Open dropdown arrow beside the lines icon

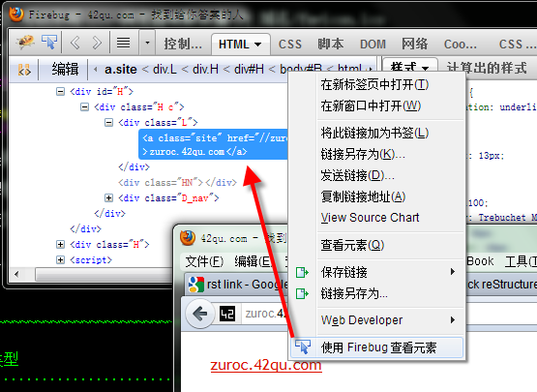pos(147,43)
